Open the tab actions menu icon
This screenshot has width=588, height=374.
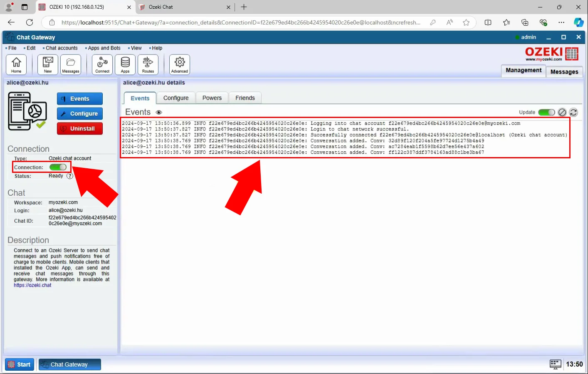tap(25, 7)
